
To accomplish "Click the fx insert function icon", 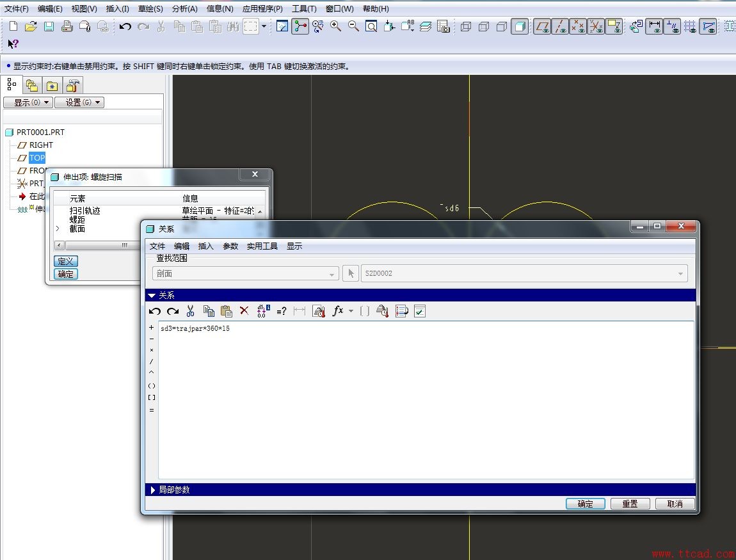I will tap(338, 311).
